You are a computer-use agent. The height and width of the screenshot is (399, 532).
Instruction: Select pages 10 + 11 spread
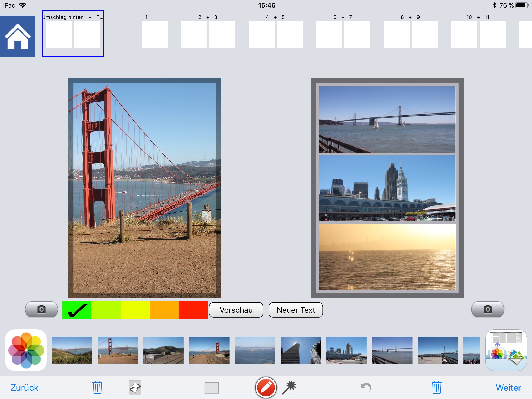[x=478, y=34]
